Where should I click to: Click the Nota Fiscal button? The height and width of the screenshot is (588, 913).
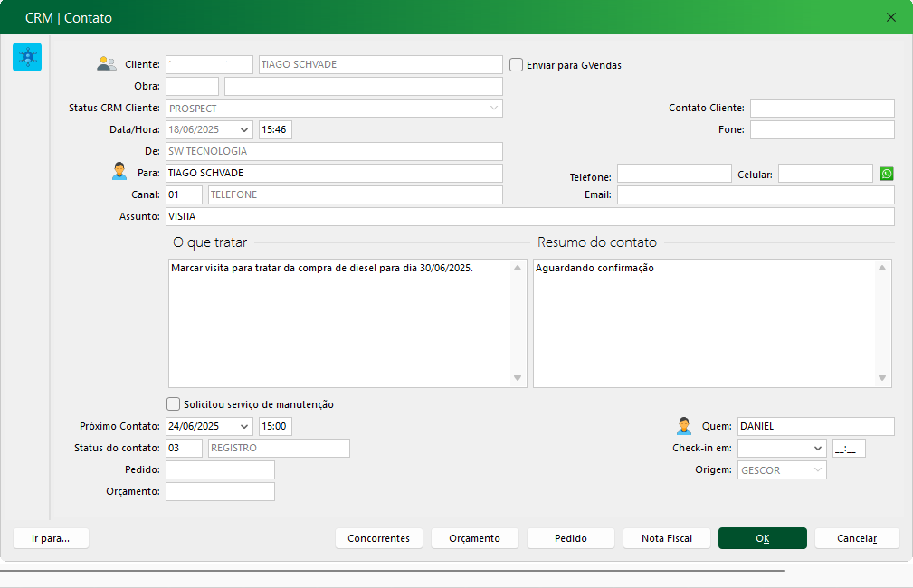coord(667,538)
